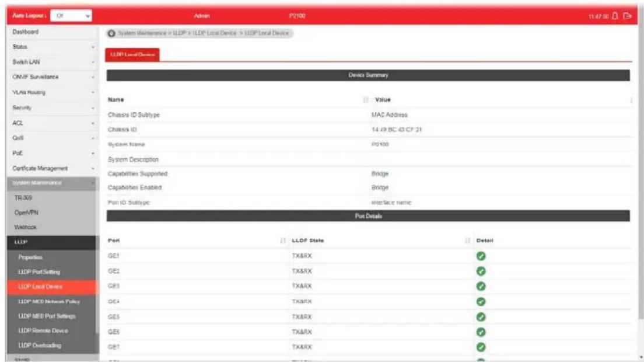This screenshot has height=362, width=644.
Task: Sort Port Details by LLDP State column
Action: point(467,241)
